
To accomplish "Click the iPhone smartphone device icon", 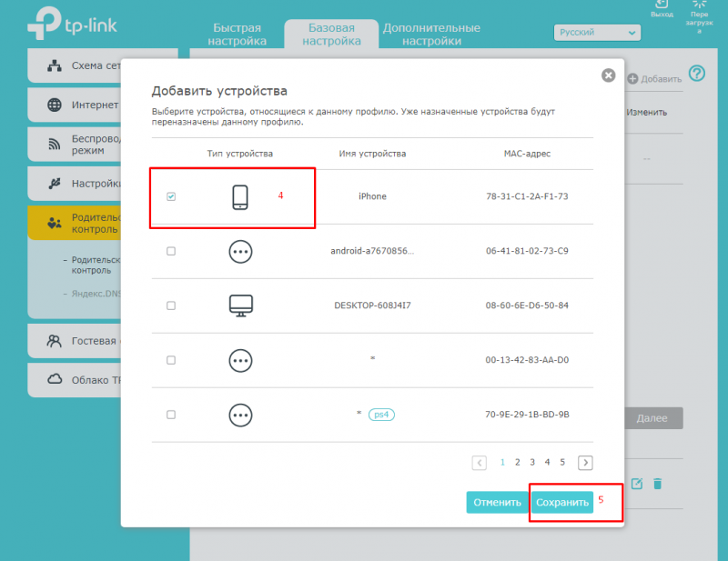I will [240, 196].
